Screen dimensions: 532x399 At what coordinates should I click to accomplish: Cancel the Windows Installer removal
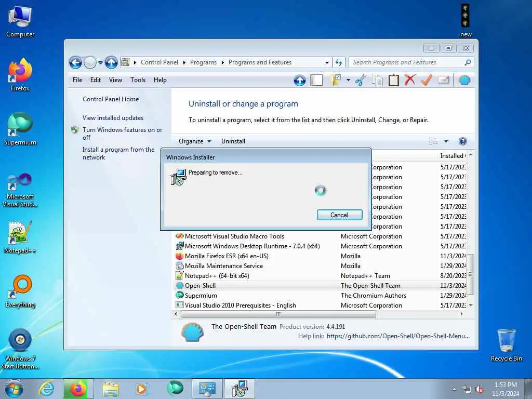tap(339, 215)
